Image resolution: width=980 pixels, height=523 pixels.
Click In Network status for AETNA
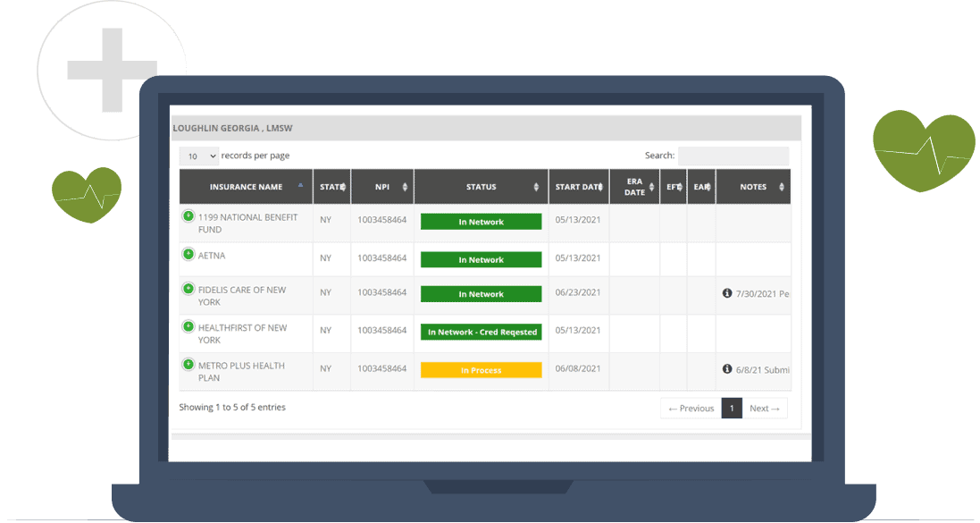(482, 259)
